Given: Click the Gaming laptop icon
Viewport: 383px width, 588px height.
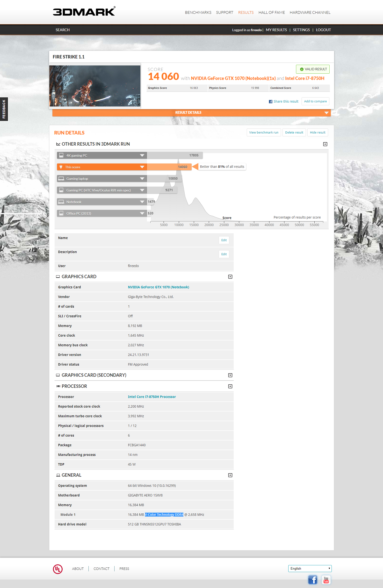Looking at the screenshot, I should [61, 178].
